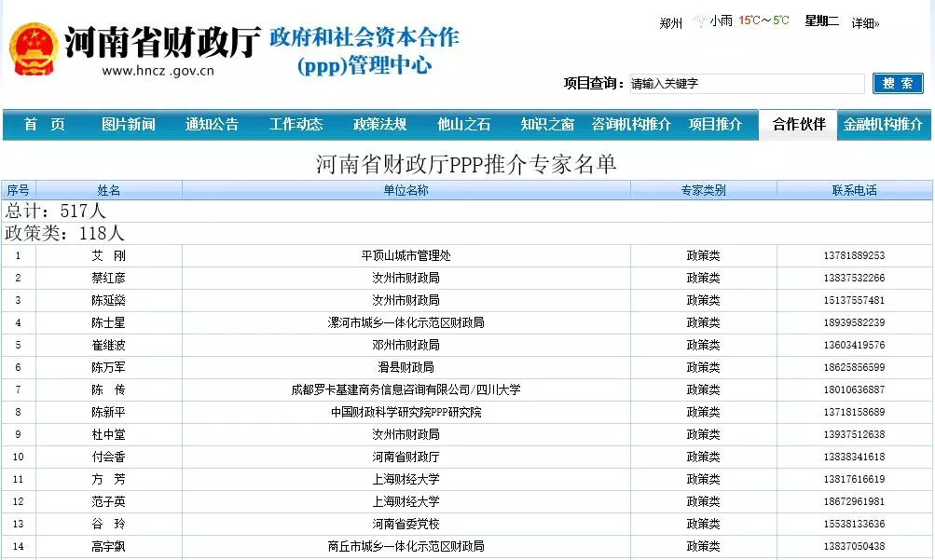
Task: Click the 姓名 column header
Action: point(108,190)
